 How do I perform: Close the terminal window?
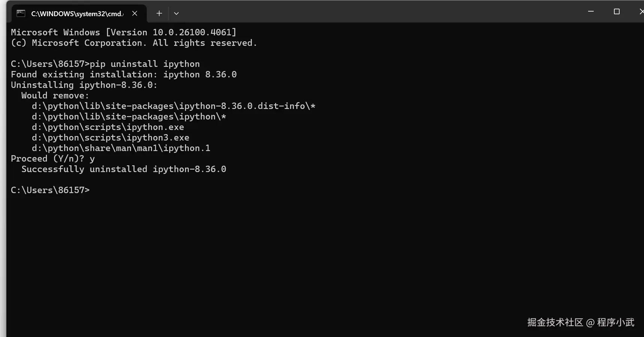tap(641, 12)
